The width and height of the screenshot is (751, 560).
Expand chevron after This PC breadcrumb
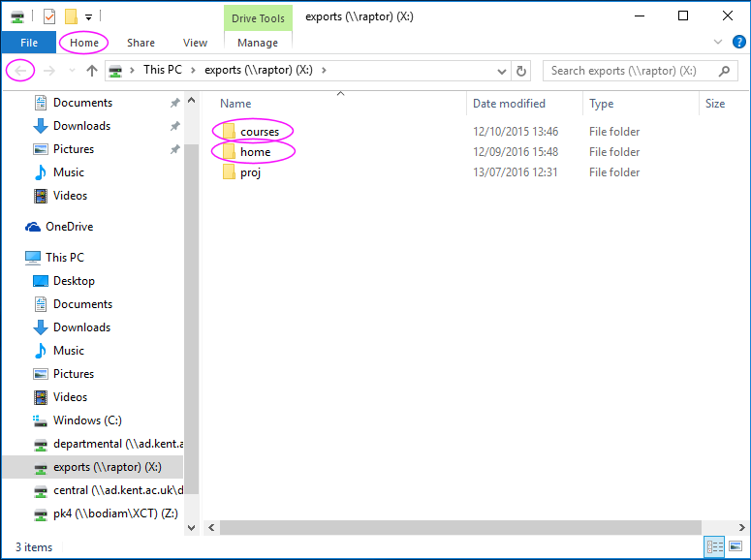[x=193, y=70]
